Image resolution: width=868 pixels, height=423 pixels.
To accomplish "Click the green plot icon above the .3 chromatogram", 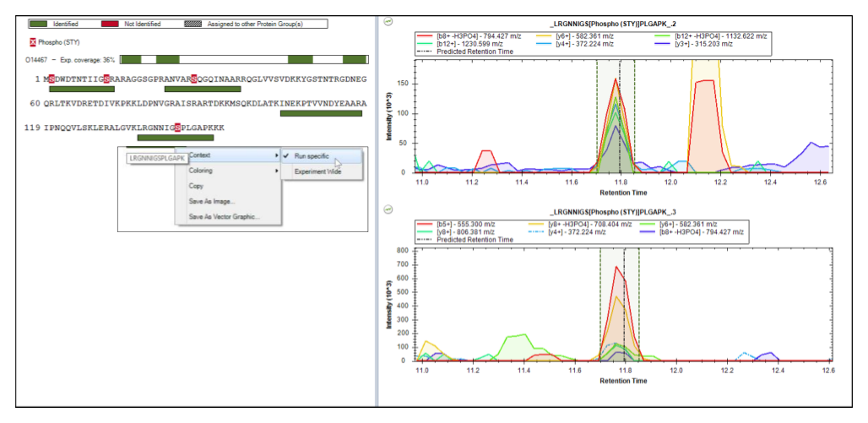I will pos(388,210).
